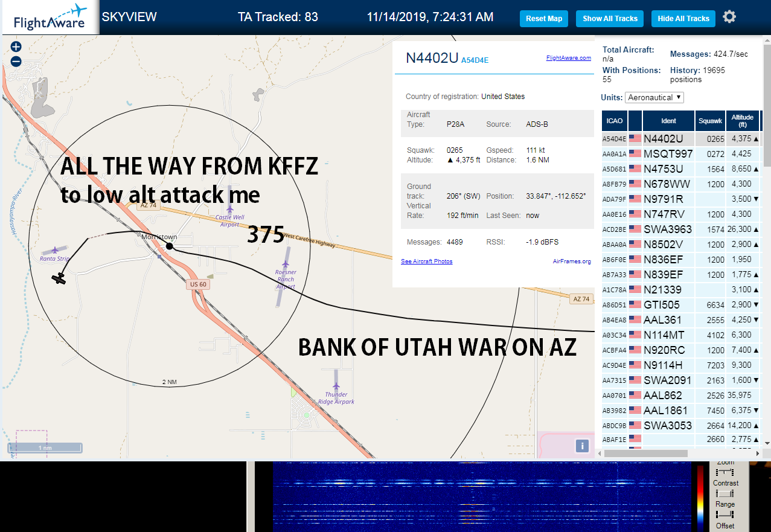771x532 pixels.
Task: Click the SKYVIEW header title
Action: [129, 17]
